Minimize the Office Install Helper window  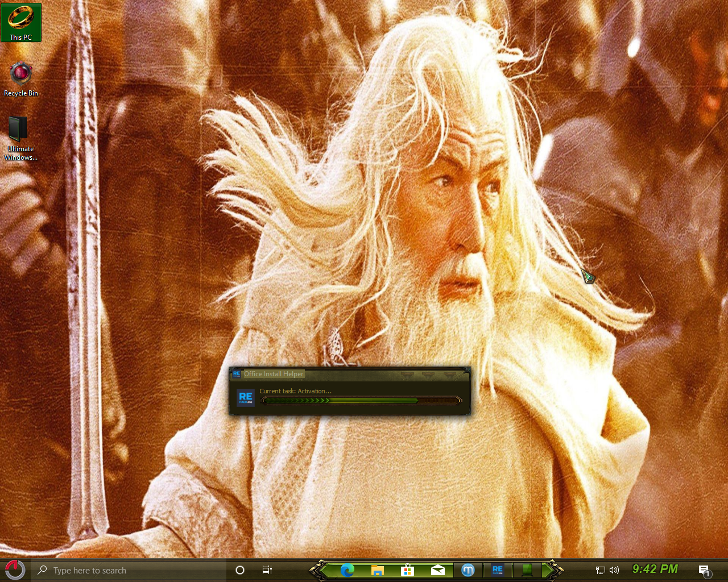406,375
